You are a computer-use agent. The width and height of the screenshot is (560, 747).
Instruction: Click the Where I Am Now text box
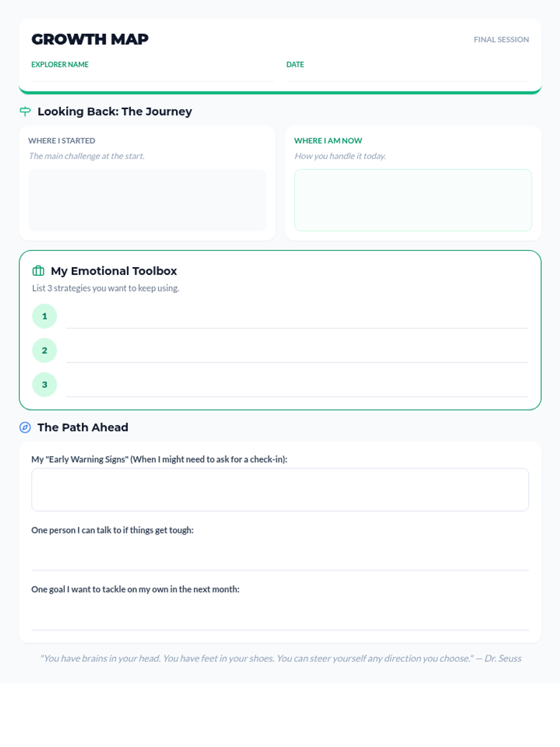[413, 200]
